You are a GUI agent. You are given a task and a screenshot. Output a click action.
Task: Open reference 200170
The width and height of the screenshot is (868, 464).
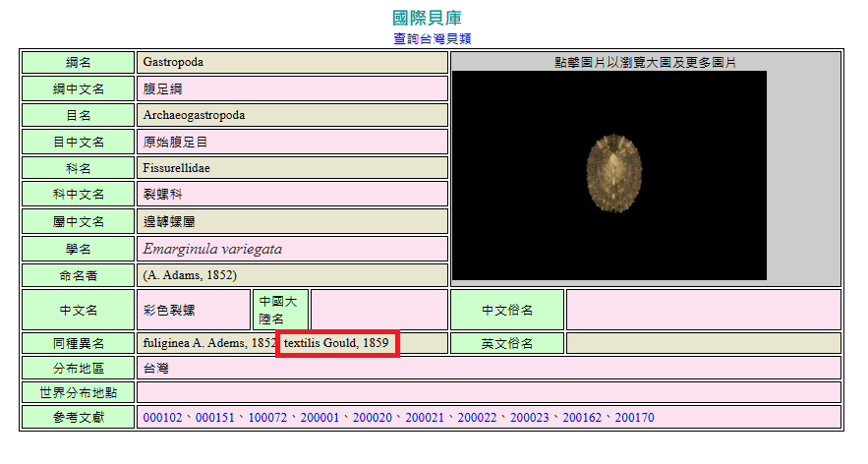point(634,418)
